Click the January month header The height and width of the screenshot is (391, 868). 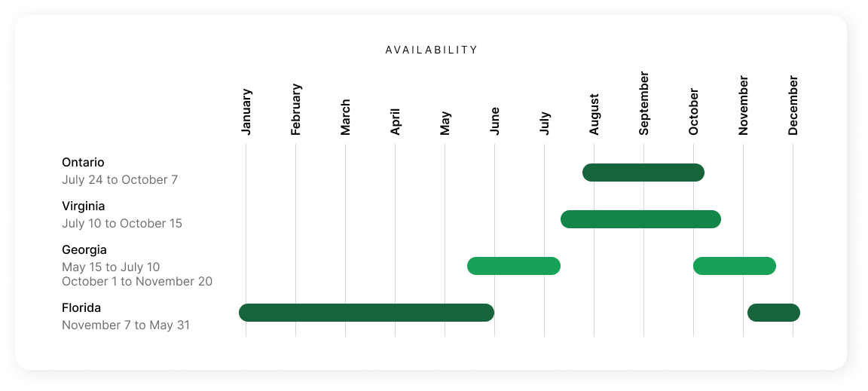(x=246, y=112)
